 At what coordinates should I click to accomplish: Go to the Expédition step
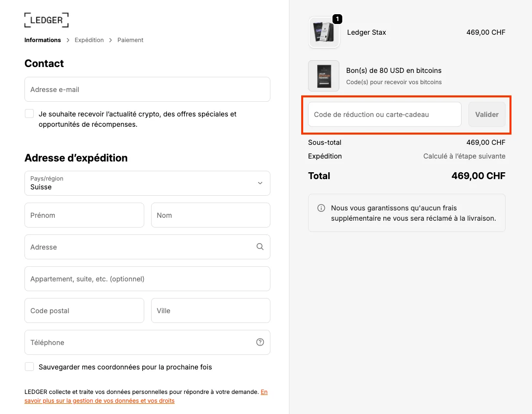click(x=89, y=40)
